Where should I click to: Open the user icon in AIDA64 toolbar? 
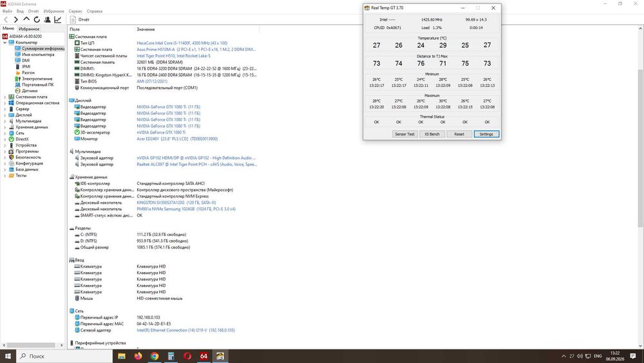tap(47, 19)
